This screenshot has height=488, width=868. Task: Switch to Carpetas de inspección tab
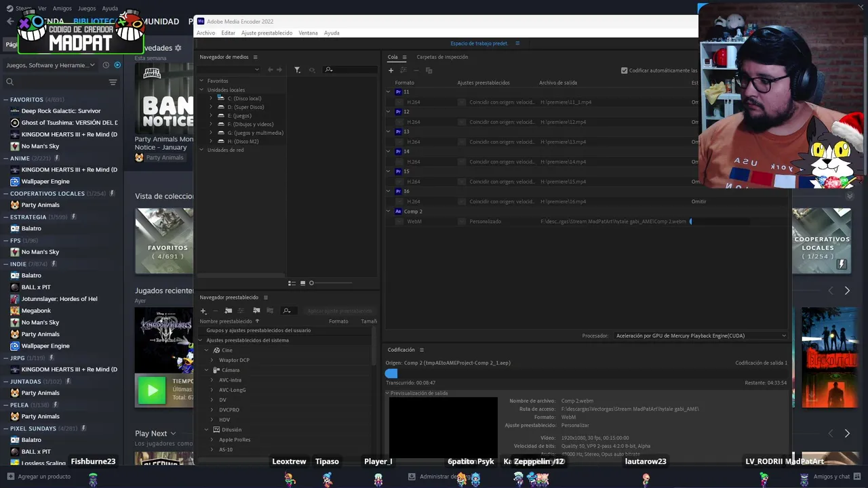(442, 57)
